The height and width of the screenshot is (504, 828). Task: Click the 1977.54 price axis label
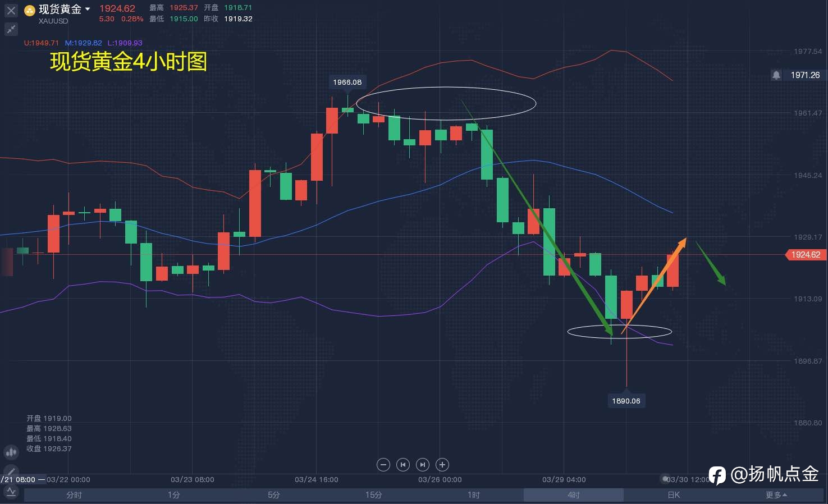tap(808, 51)
